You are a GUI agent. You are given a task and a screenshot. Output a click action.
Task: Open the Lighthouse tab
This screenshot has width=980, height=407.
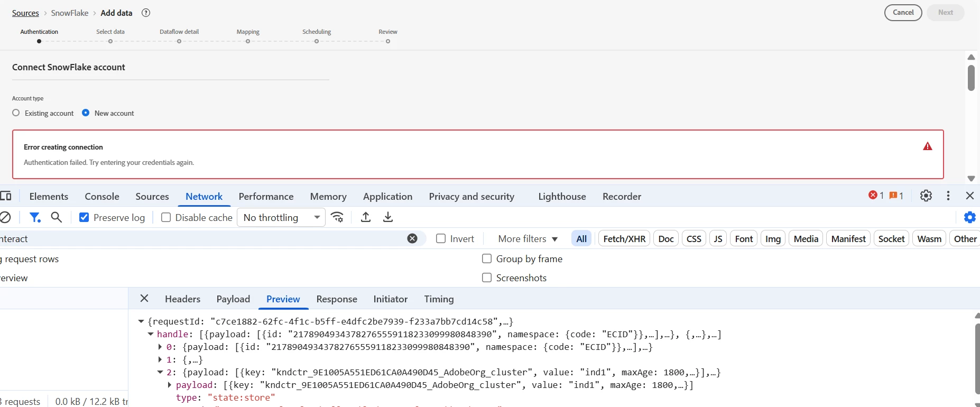click(562, 196)
